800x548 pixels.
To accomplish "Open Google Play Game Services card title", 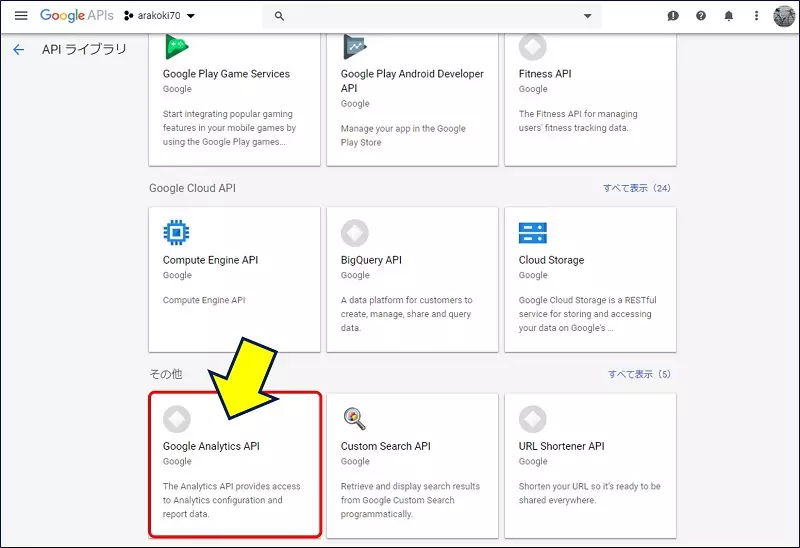I will (226, 74).
